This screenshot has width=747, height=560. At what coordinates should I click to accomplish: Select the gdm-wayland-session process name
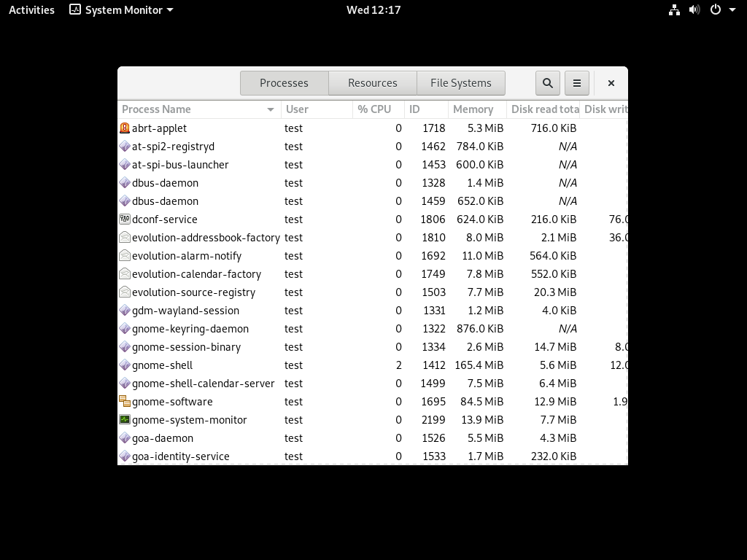(186, 311)
